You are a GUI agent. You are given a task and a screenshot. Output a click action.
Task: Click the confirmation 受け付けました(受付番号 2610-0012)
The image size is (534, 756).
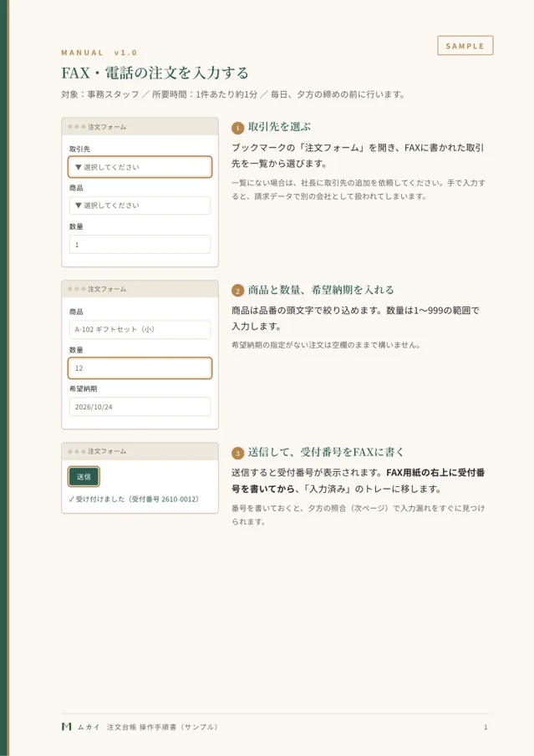tap(134, 499)
